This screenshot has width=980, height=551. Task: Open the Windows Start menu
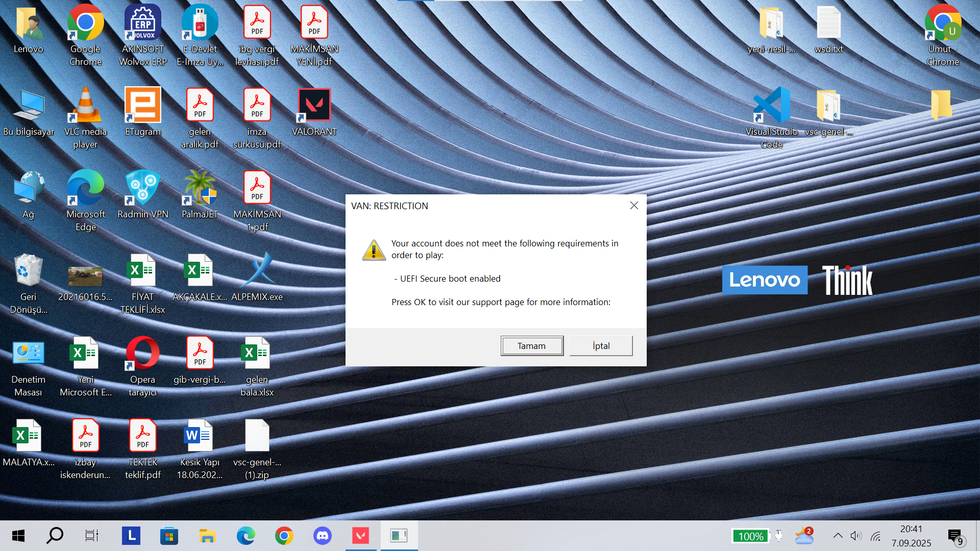tap(18, 536)
